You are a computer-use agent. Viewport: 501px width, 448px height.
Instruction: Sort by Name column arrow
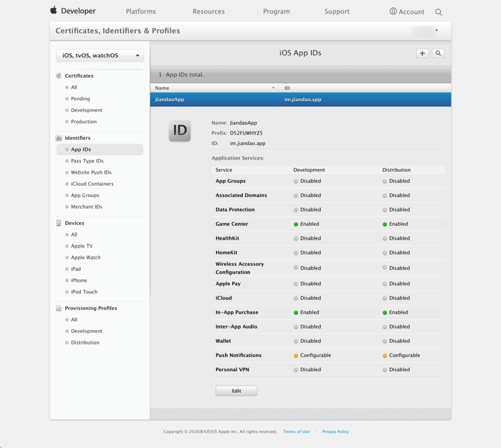(x=273, y=88)
